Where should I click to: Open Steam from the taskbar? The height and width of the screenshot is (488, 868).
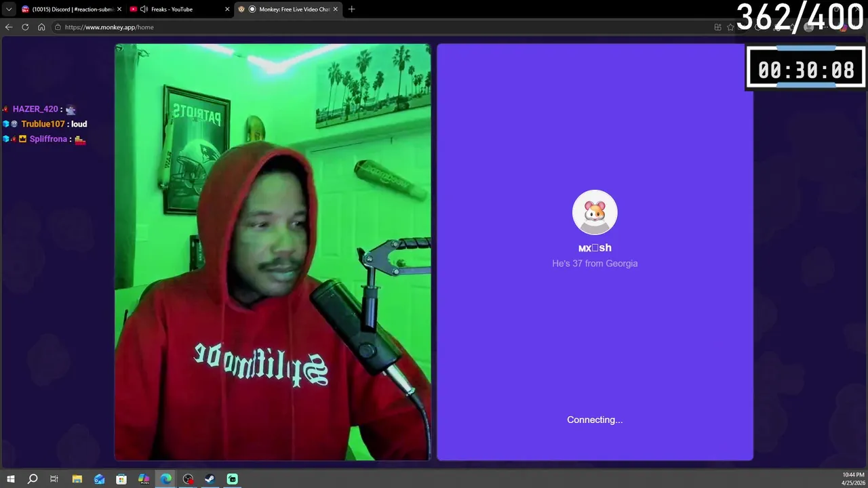pyautogui.click(x=210, y=479)
